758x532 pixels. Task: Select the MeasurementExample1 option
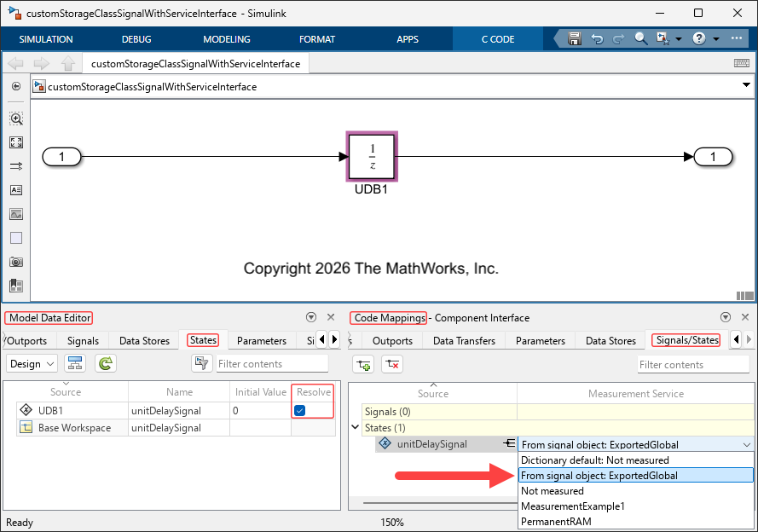tap(573, 506)
